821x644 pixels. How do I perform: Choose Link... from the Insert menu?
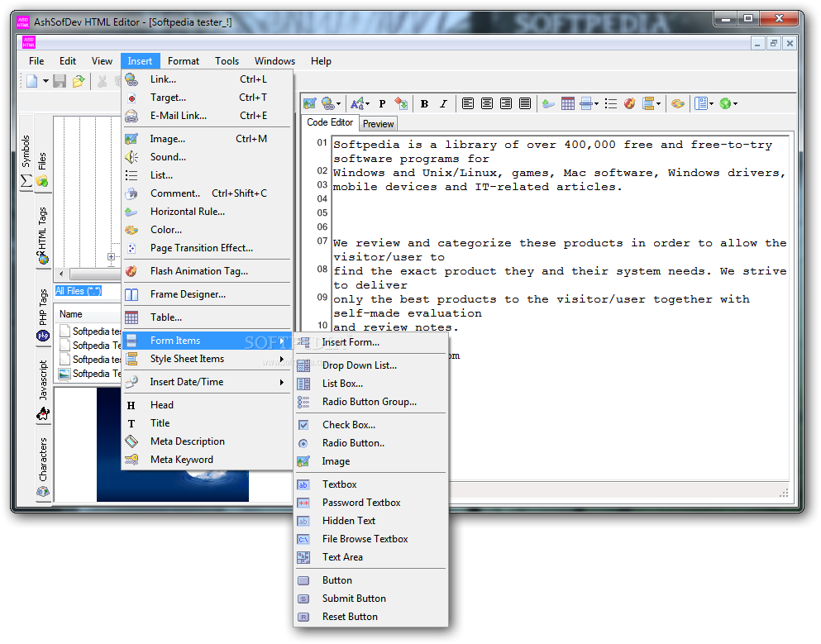[x=207, y=79]
